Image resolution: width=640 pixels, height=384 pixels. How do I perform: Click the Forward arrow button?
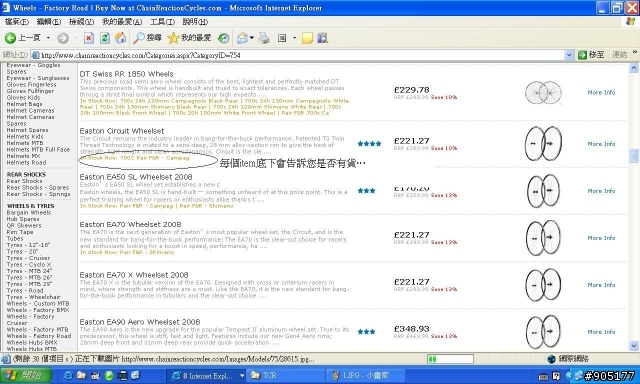62,38
